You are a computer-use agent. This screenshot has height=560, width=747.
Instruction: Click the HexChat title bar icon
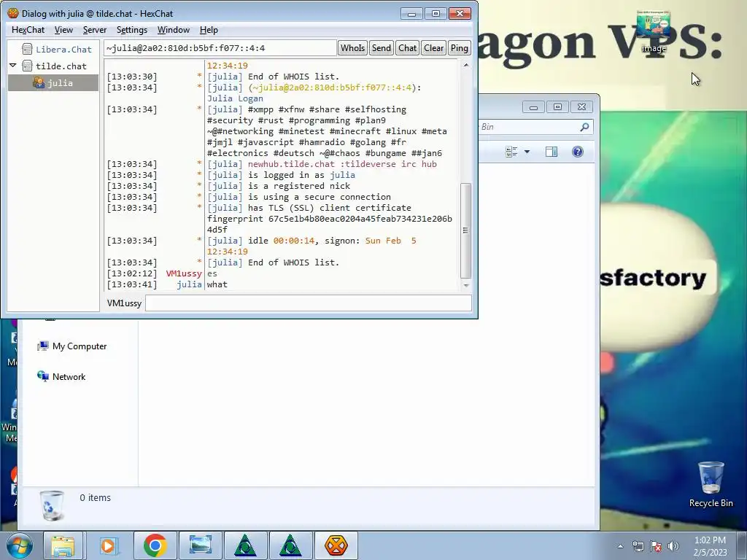click(13, 13)
